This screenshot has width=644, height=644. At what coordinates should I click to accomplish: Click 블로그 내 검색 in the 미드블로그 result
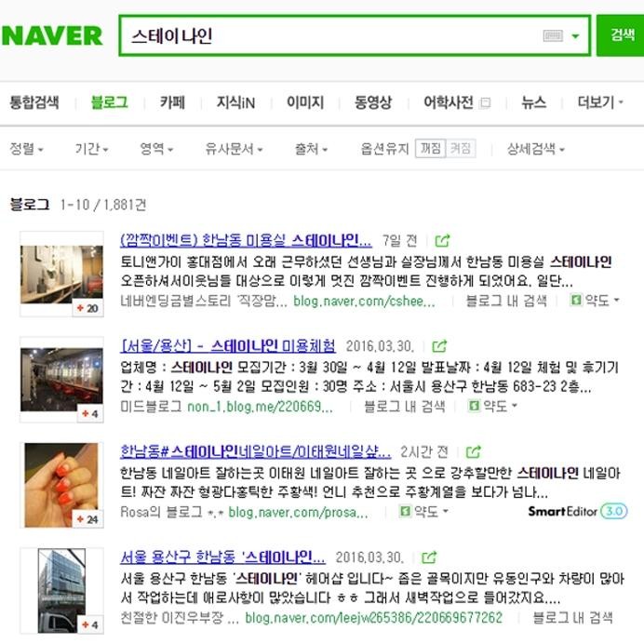[x=405, y=407]
